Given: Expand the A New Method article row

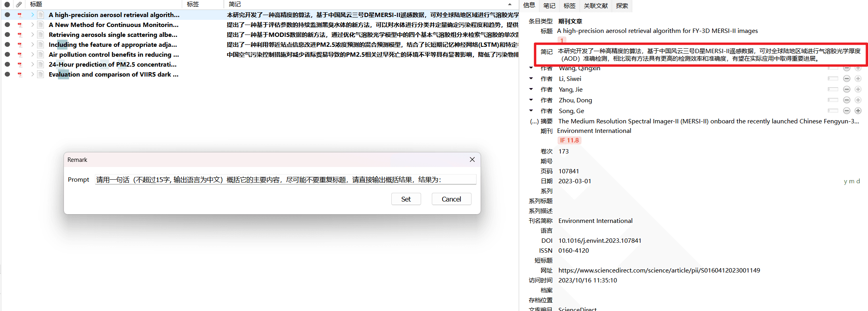Looking at the screenshot, I should [33, 25].
